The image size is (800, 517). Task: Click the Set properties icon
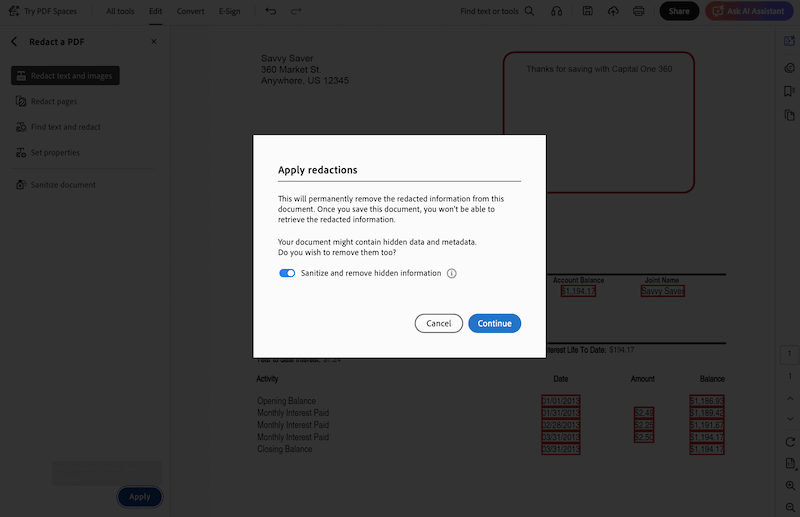(x=21, y=153)
